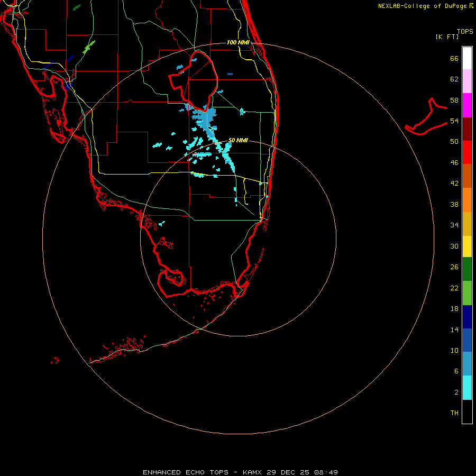Screen dimensions: 476x476
Task: Click the dark red 54 K FT legend swatch
Action: coord(467,129)
